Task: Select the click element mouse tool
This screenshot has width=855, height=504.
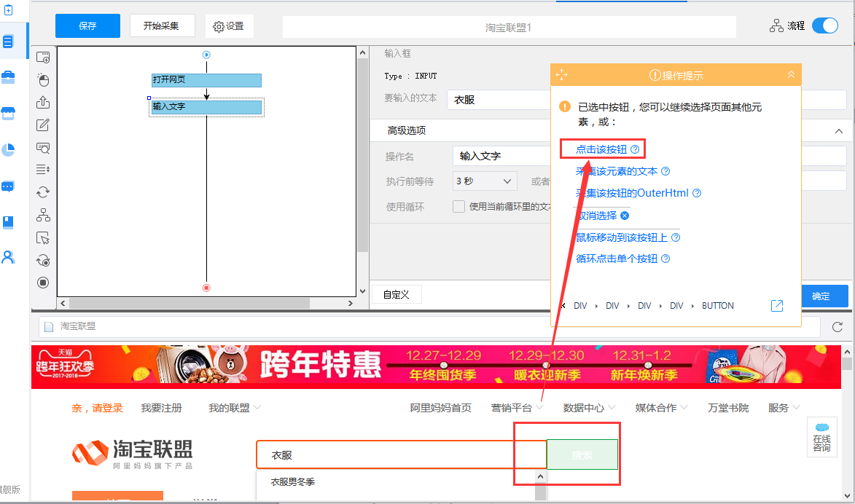Action: [x=43, y=80]
